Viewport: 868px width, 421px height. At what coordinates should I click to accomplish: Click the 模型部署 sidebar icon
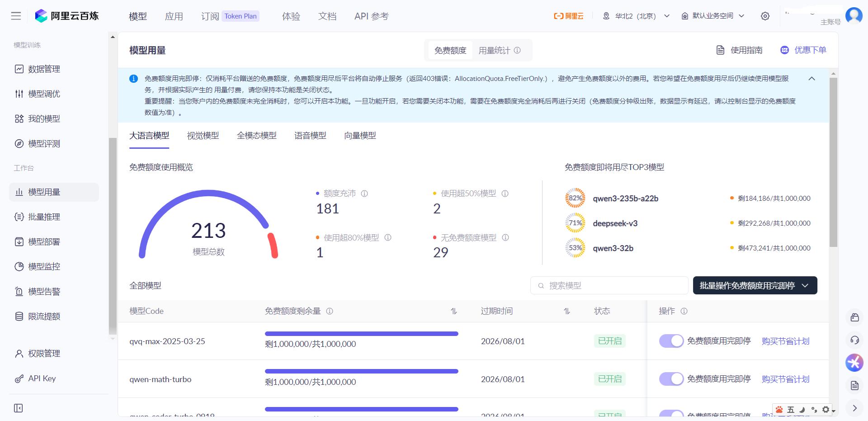click(x=19, y=242)
